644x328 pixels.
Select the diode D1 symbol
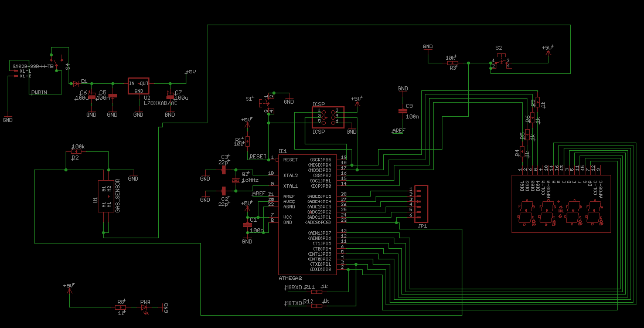(x=76, y=83)
